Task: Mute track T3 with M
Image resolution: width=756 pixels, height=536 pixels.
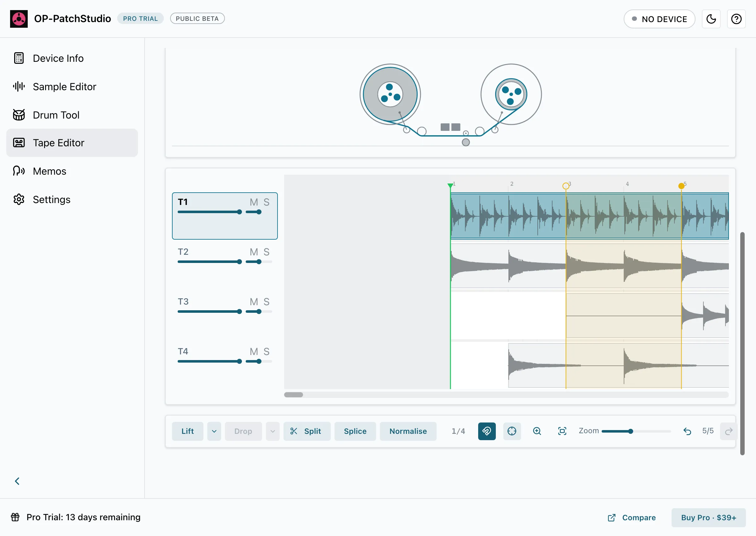Action: (x=254, y=302)
